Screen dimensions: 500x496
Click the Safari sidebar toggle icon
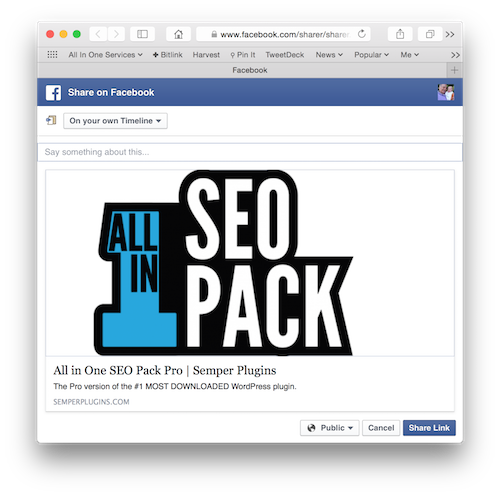(142, 34)
